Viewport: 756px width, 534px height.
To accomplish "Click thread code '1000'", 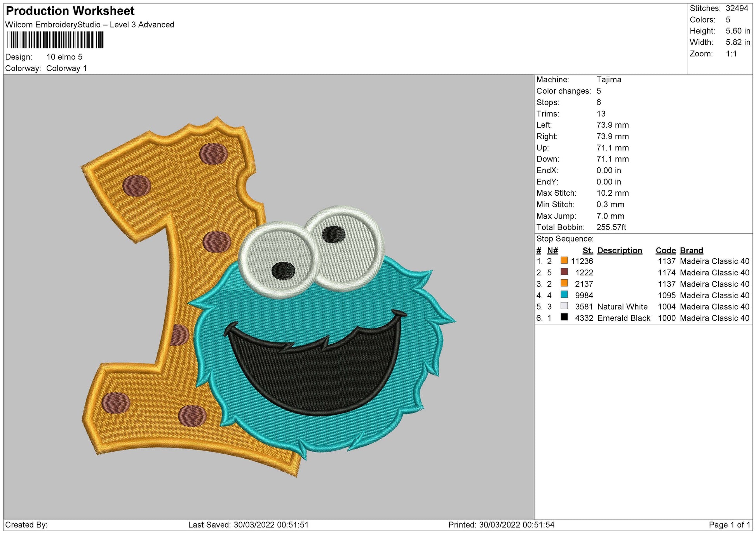I will pos(667,318).
